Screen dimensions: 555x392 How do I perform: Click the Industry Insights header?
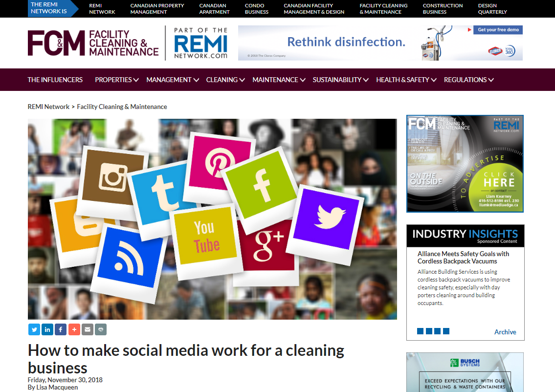pyautogui.click(x=465, y=236)
